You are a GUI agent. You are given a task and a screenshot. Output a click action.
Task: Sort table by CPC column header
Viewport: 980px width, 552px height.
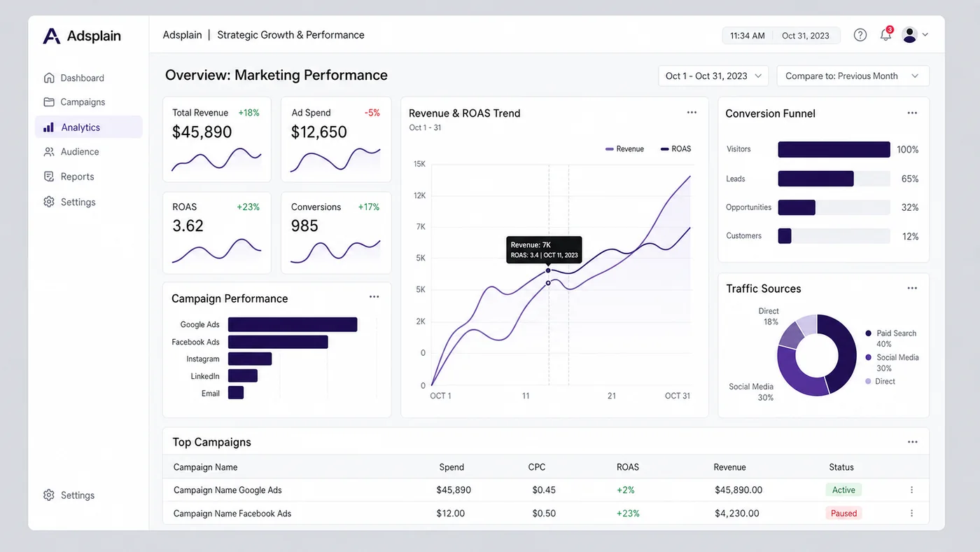(537, 467)
